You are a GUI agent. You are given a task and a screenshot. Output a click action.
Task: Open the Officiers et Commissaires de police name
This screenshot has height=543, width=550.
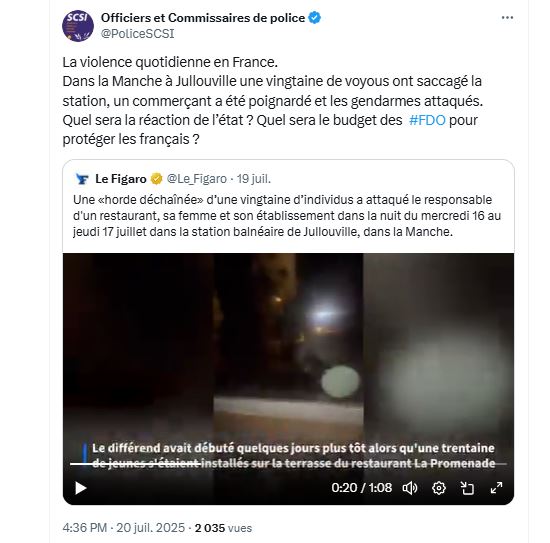pyautogui.click(x=203, y=18)
